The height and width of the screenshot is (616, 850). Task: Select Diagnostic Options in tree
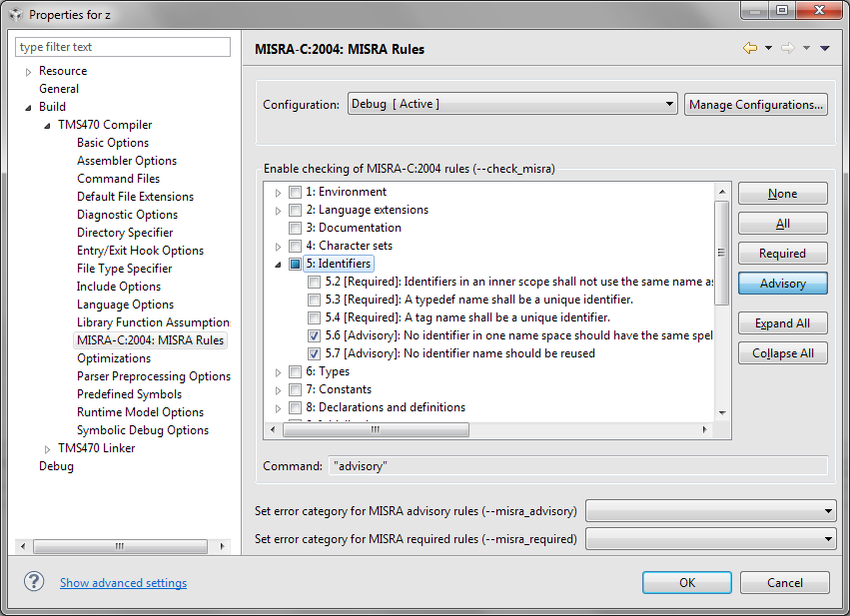tap(128, 215)
